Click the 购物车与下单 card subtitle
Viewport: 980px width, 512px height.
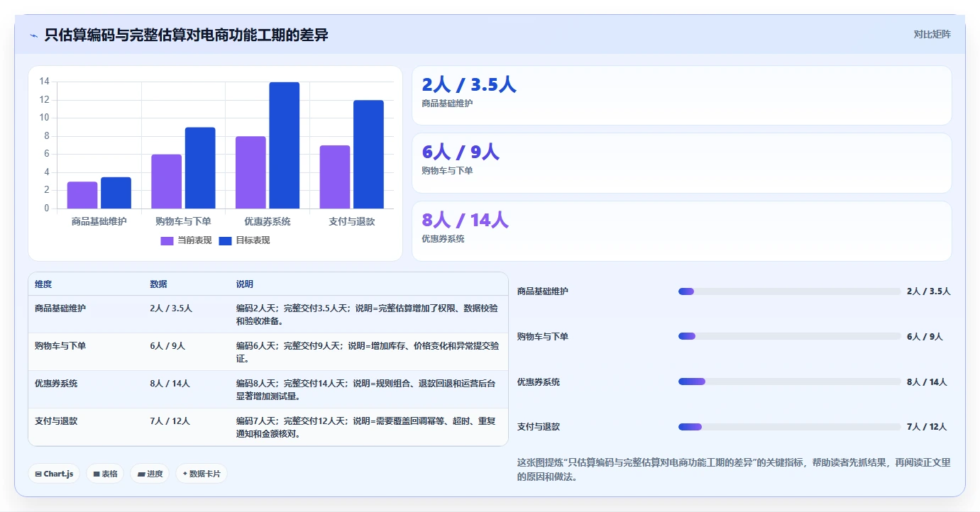coord(447,171)
